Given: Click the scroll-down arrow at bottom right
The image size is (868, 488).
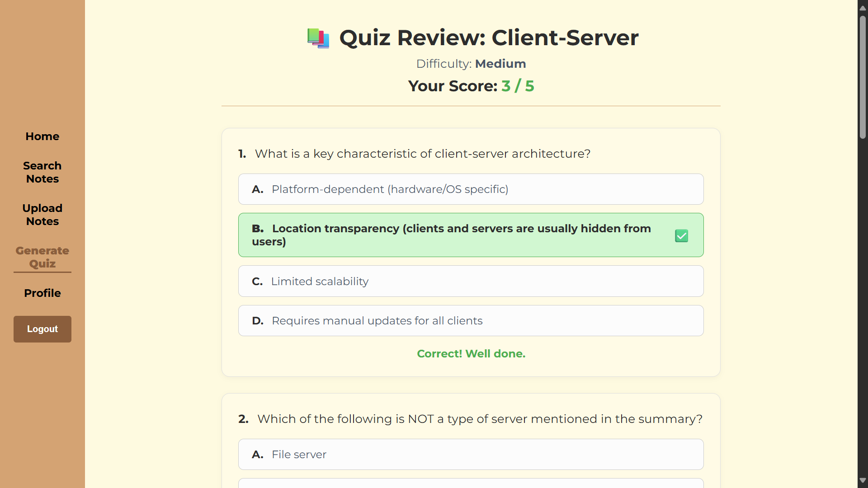Looking at the screenshot, I should 863,480.
